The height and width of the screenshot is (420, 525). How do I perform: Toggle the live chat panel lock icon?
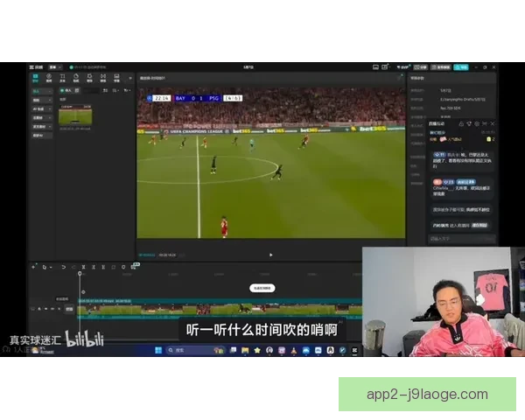click(x=461, y=123)
